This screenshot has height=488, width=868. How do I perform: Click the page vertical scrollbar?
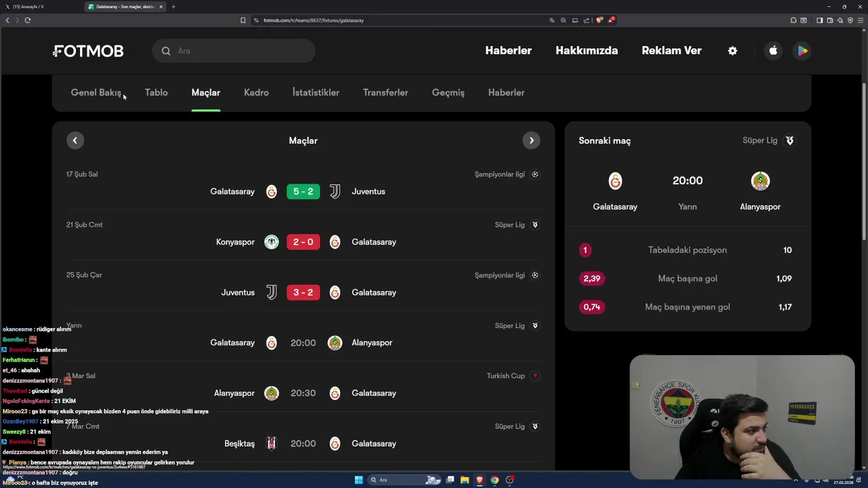pyautogui.click(x=864, y=161)
